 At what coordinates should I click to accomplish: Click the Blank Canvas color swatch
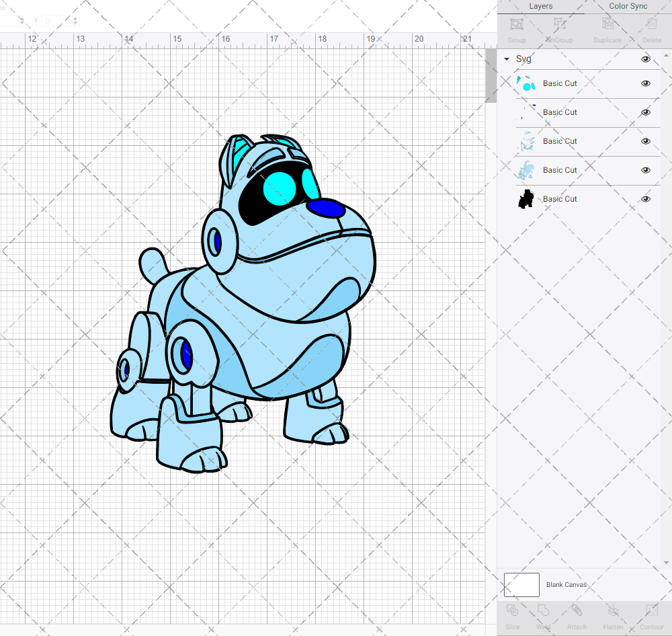(x=521, y=584)
